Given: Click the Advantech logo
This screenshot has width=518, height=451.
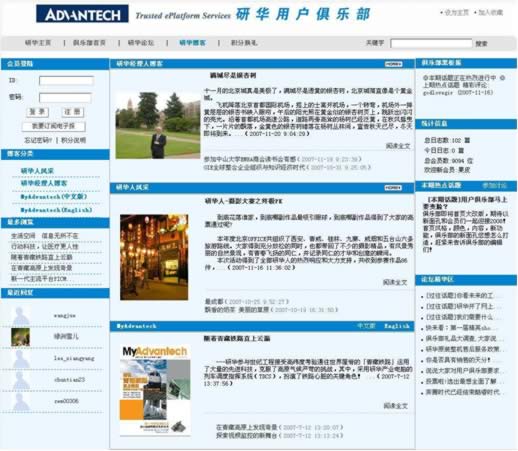Looking at the screenshot, I should point(82,14).
